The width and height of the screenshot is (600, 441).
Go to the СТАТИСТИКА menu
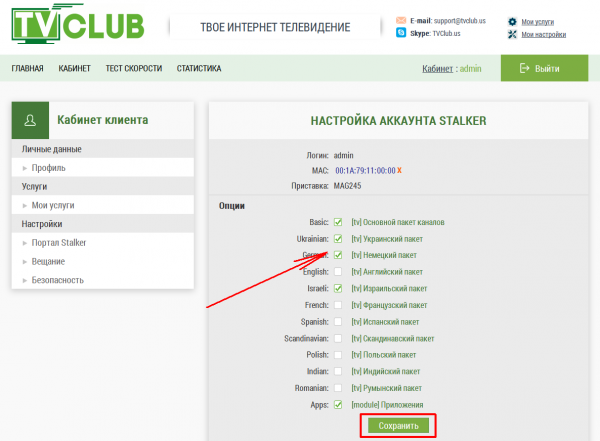(x=199, y=69)
